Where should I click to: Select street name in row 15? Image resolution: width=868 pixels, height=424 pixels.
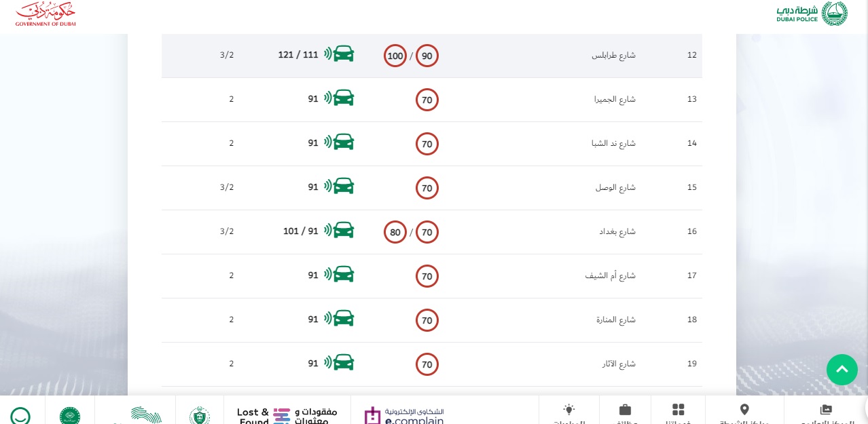tap(615, 187)
